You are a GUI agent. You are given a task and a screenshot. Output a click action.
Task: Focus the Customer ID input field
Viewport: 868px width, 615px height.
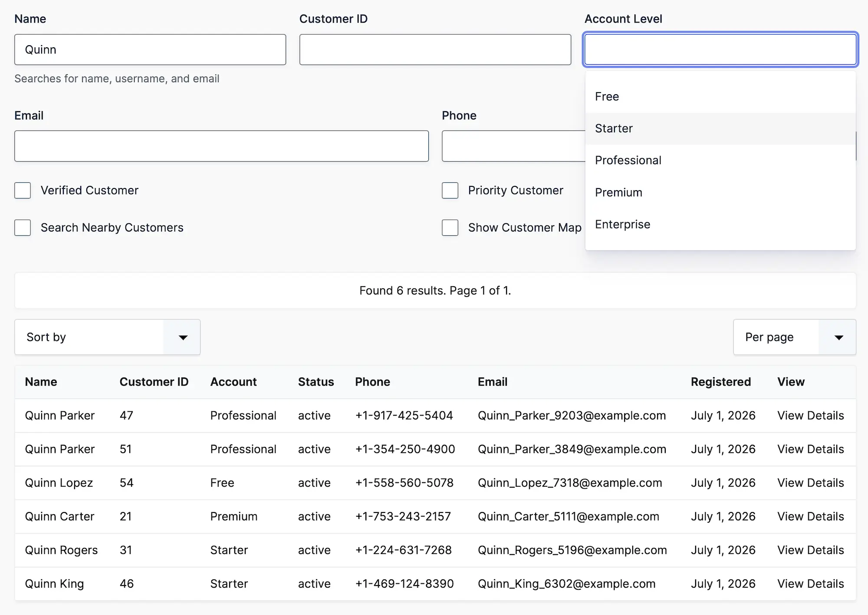pos(435,50)
